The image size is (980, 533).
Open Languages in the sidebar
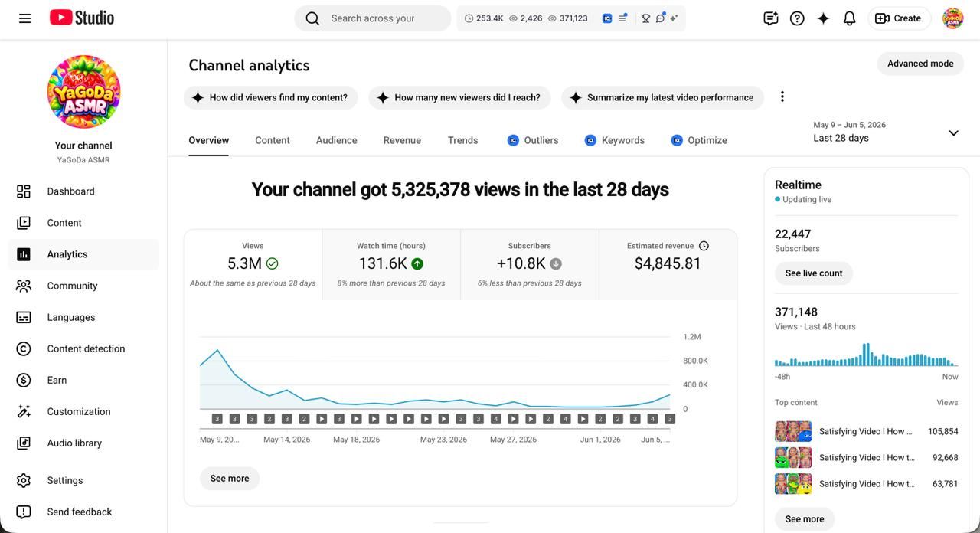coord(83,317)
